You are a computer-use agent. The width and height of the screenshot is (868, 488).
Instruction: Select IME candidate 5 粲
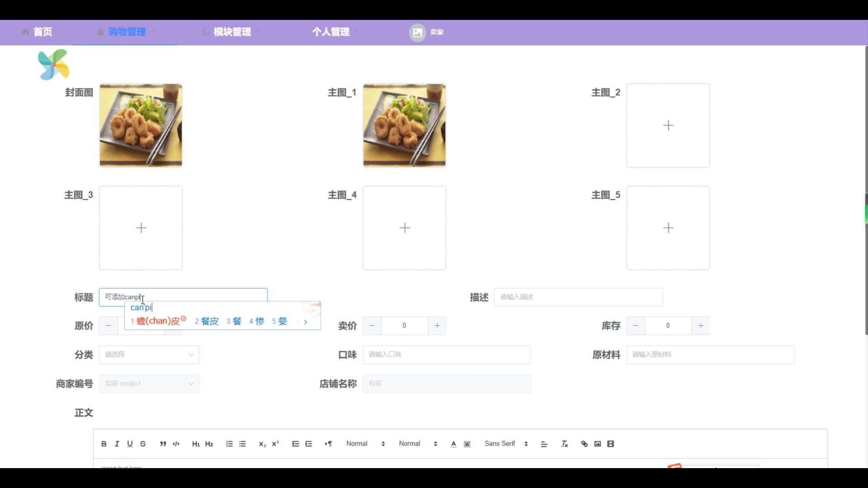coord(279,321)
